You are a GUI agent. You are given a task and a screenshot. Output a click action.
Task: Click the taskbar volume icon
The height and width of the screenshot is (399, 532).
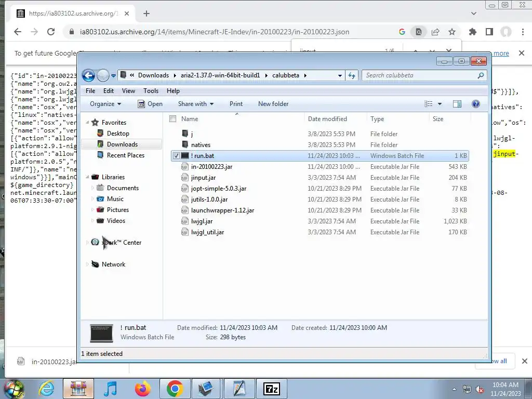(x=480, y=390)
